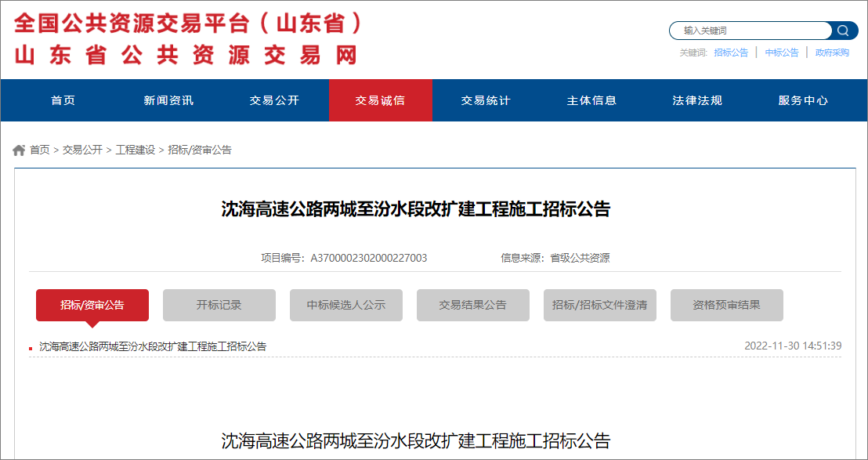Open the 中标公告 keyword link
868x460 pixels.
pos(782,53)
